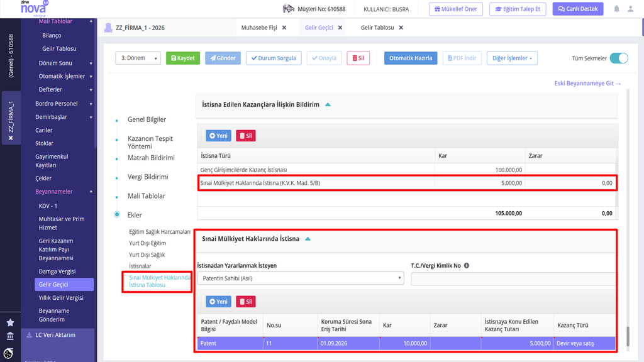This screenshot has height=362, width=644.
Task: Collapse the Beyannameler sidebar group
Action: coord(91,192)
